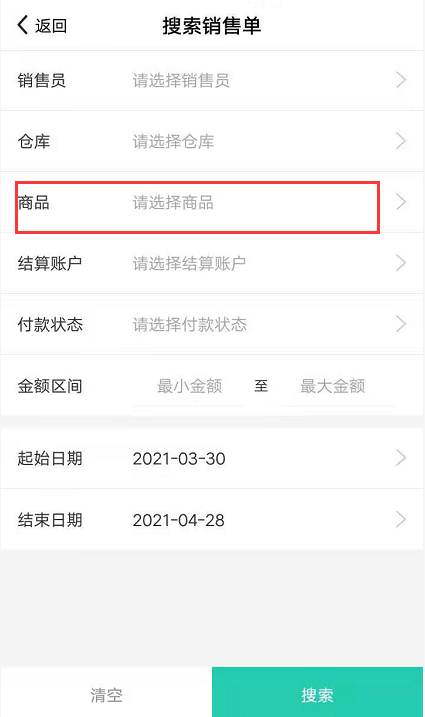Go back via 返回 text
This screenshot has width=425, height=717.
coord(51,26)
